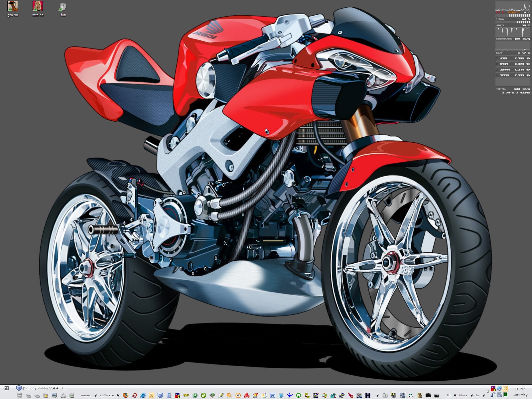Open the Windows flag icon in quick launch
This screenshot has width=532, height=399.
325,395
